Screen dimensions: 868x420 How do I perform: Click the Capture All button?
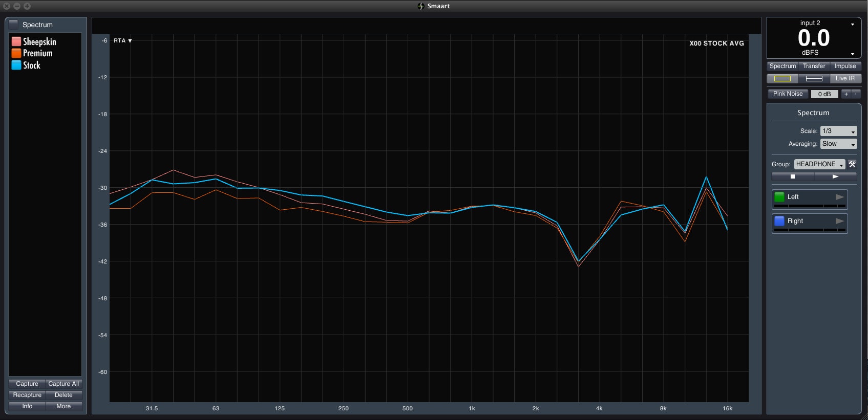pos(63,384)
